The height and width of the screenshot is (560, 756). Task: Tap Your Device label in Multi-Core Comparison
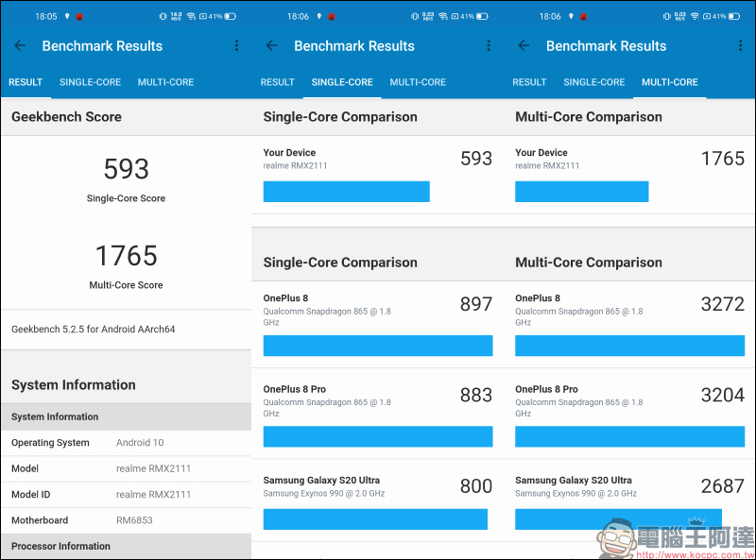pyautogui.click(x=541, y=153)
